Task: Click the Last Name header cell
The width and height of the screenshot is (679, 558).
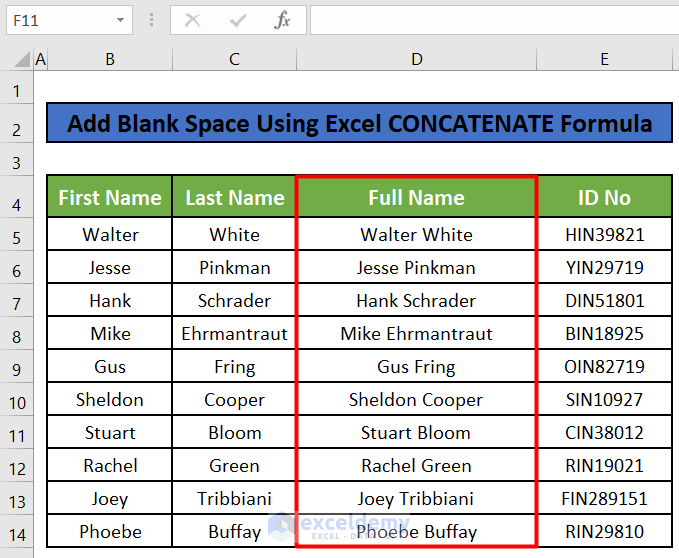Action: click(x=234, y=197)
